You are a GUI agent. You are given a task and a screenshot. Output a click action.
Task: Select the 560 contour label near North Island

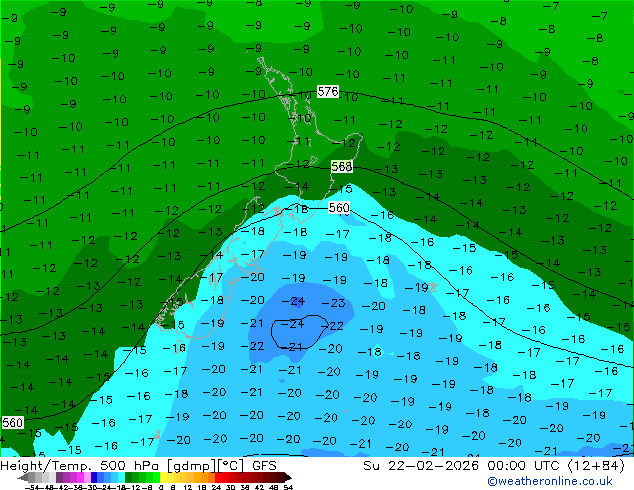tap(339, 207)
